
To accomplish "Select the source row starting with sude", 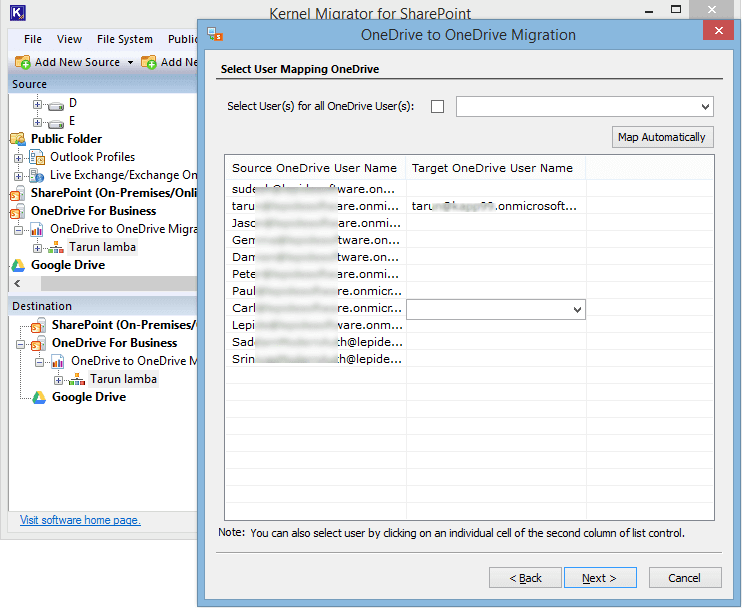I will pos(315,189).
